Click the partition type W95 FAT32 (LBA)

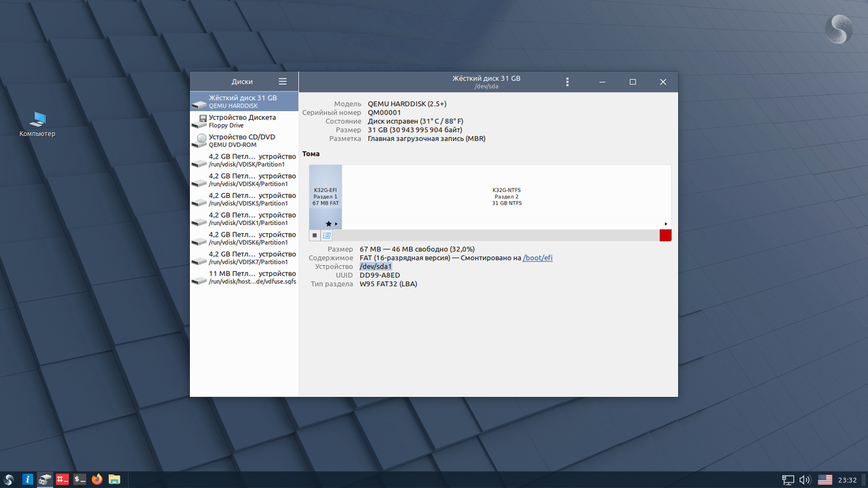pyautogui.click(x=389, y=284)
